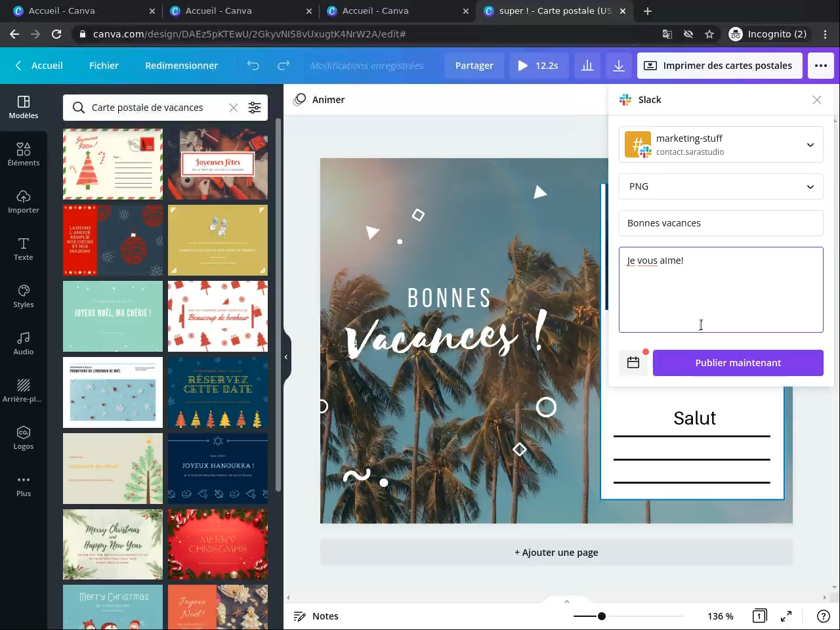Click the redo arrow in the top bar
Image resolution: width=840 pixels, height=630 pixels.
coord(283,66)
